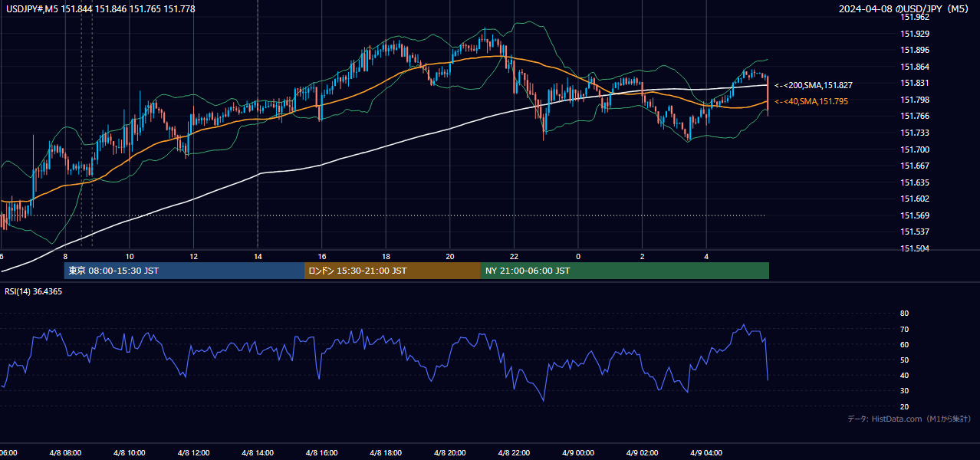Click price axis value 151.733
The image size is (980, 460).
click(914, 133)
